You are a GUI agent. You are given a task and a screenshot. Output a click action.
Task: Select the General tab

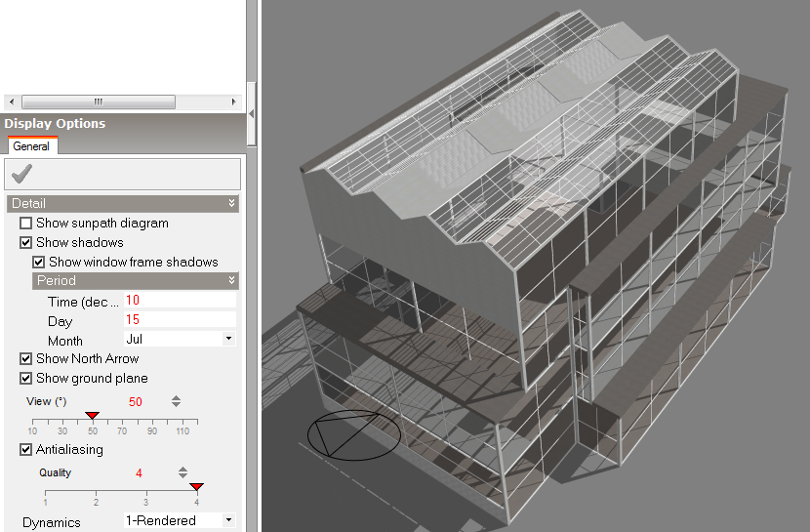tap(31, 146)
